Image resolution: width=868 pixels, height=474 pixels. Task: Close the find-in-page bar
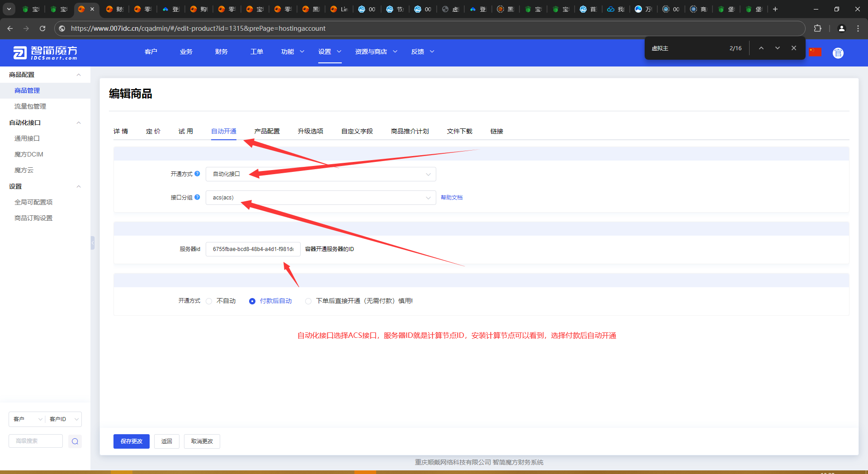pos(794,48)
